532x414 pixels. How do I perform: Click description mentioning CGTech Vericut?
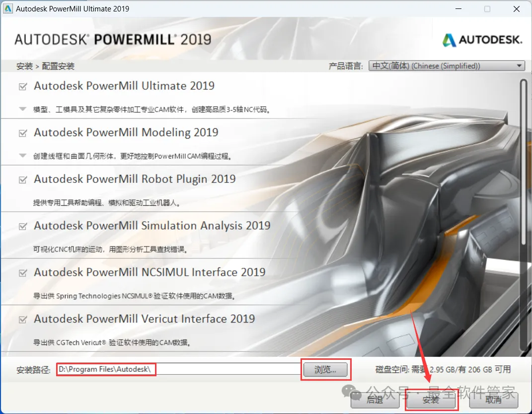(x=112, y=342)
